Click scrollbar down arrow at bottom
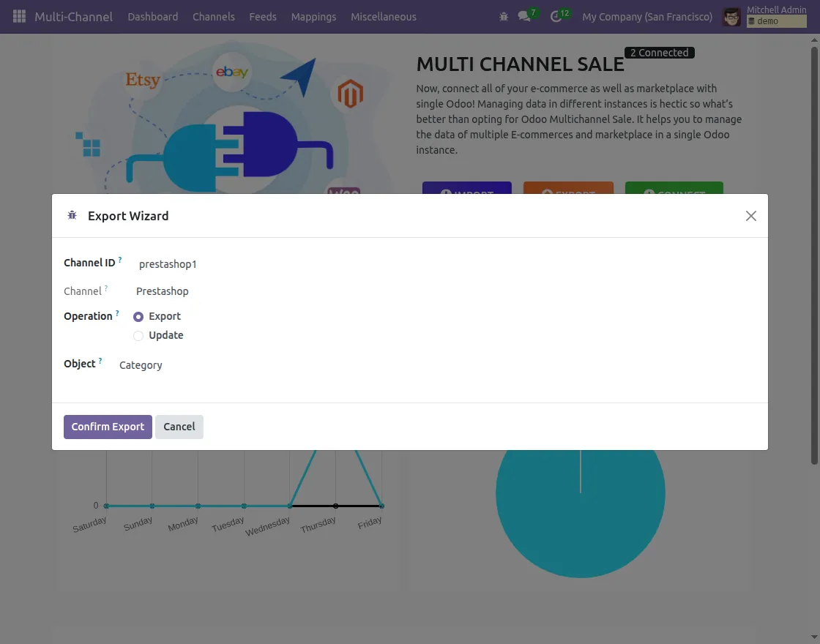820x644 pixels. [814, 637]
